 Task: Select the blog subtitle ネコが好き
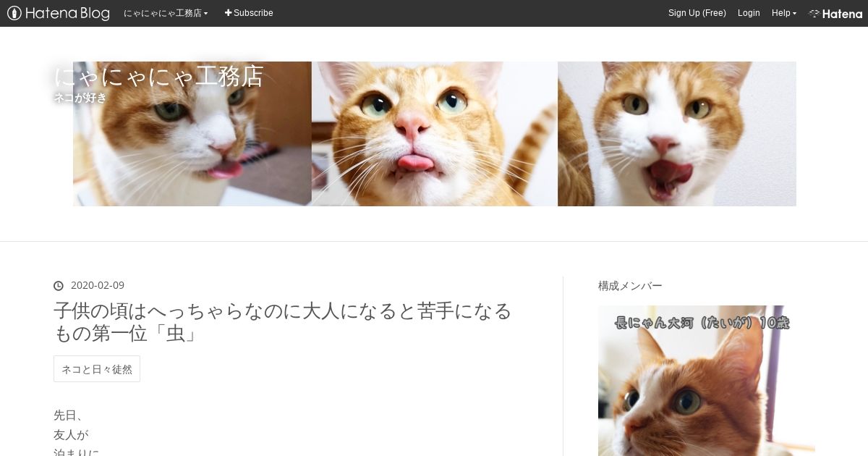(x=80, y=98)
